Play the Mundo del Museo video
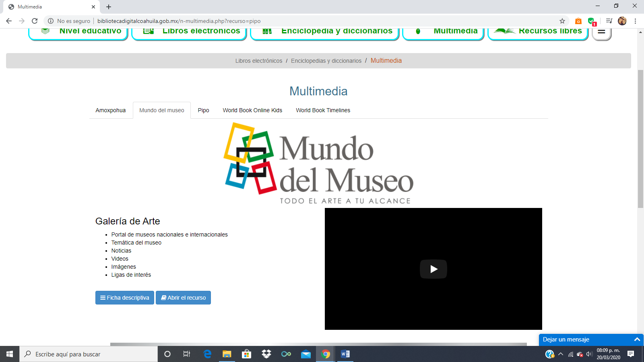The height and width of the screenshot is (362, 644). [x=433, y=269]
